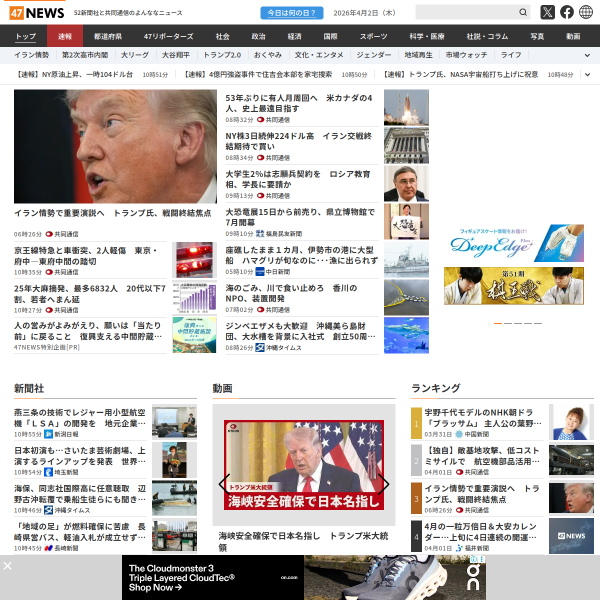Image resolution: width=600 pixels, height=600 pixels.
Task: Open the stranded ship thumbnail
Action: [406, 259]
